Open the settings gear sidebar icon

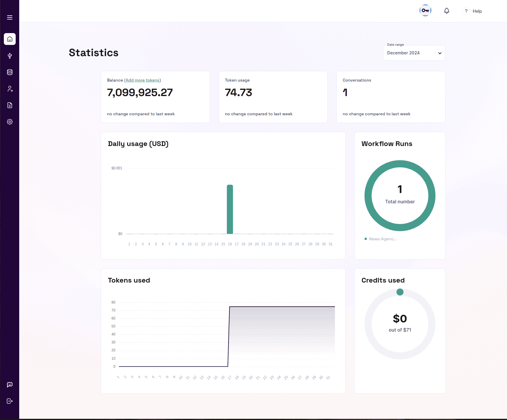tap(10, 122)
